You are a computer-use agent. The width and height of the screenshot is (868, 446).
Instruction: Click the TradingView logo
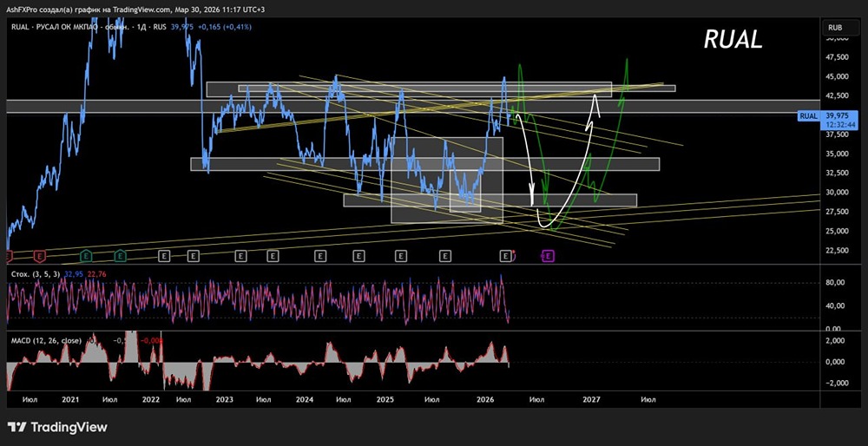(57, 427)
